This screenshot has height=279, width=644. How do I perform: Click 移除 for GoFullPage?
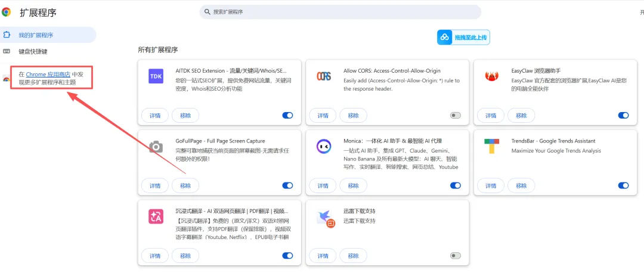185,186
